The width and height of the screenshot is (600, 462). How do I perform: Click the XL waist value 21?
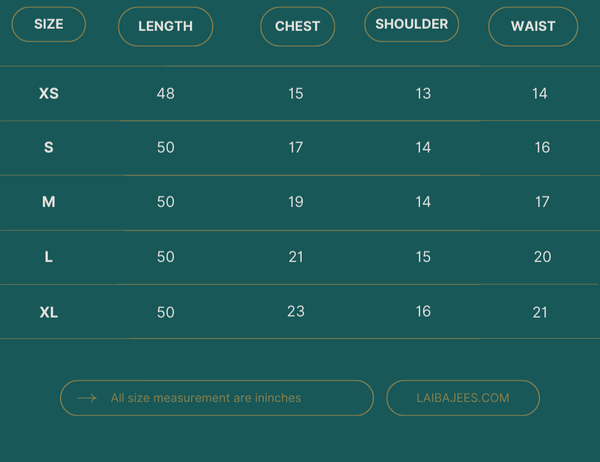[540, 312]
